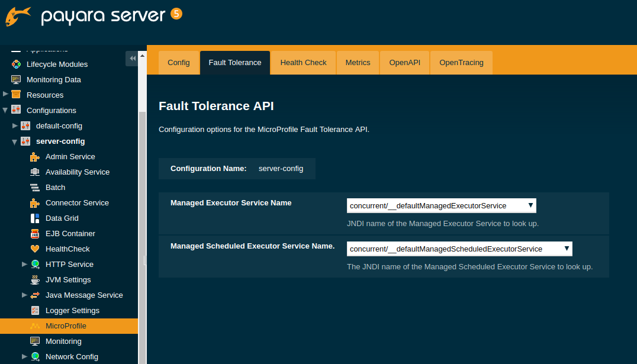
Task: Click the Resources folder icon
Action: pyautogui.click(x=16, y=95)
